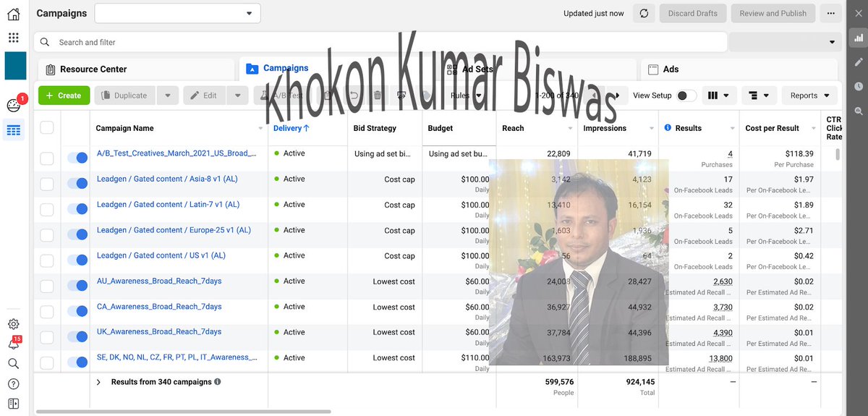Open Leadgen / Gated content / US v1 link

[x=161, y=255]
